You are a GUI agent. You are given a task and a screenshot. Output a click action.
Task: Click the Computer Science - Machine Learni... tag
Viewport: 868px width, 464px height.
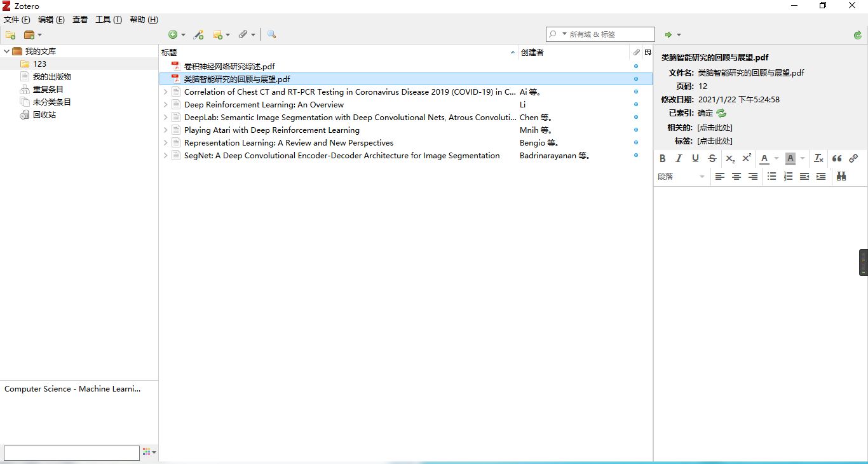(72, 388)
